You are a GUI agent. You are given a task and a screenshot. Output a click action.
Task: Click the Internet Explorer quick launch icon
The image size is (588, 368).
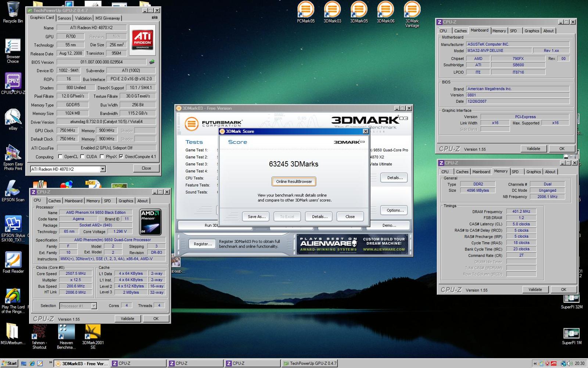pos(32,363)
